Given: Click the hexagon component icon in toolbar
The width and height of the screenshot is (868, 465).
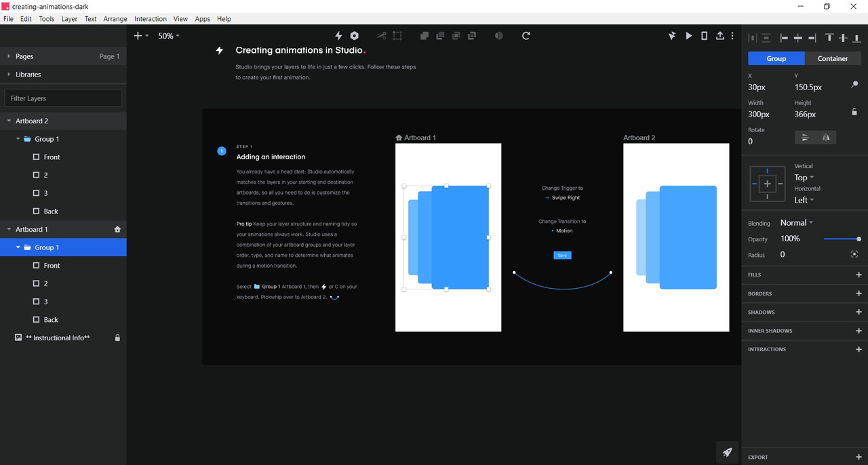Looking at the screenshot, I should click(354, 36).
